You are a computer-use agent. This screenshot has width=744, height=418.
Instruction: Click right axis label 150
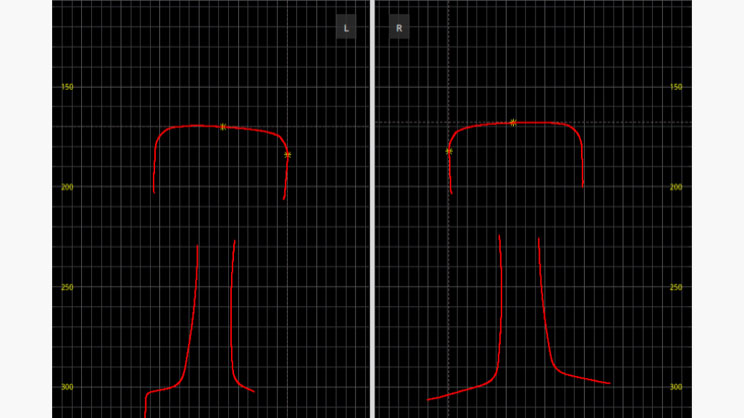click(x=676, y=87)
